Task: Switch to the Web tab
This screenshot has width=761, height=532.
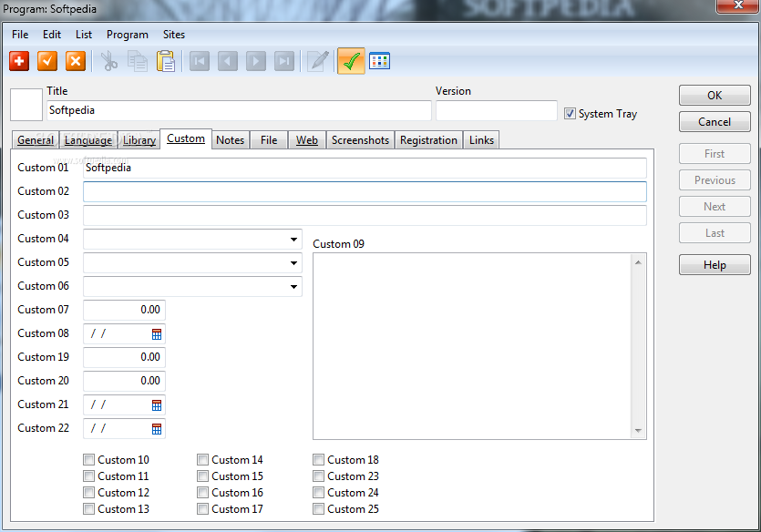Action: click(x=307, y=140)
